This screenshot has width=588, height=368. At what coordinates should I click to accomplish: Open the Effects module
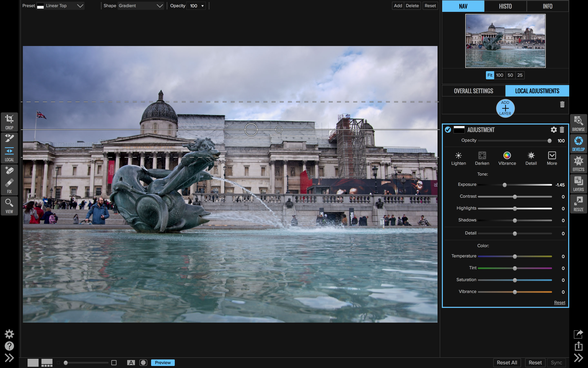578,164
